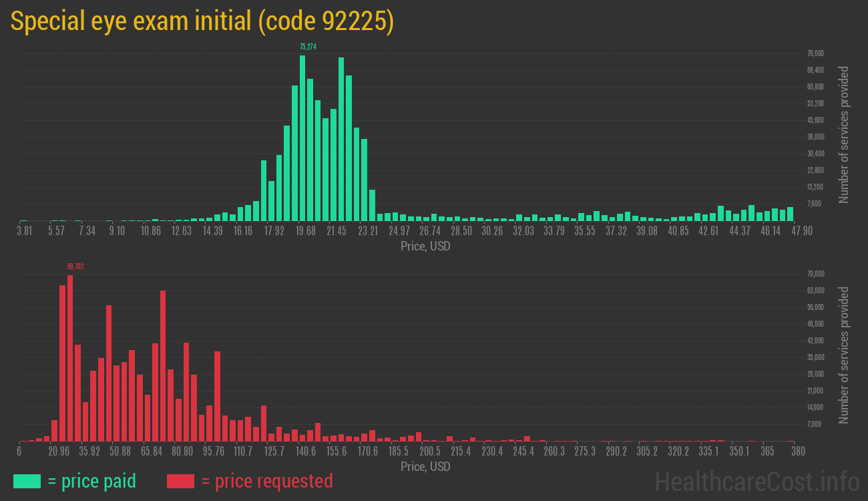
Task: Click the 125.7 price tick label
Action: tap(274, 452)
